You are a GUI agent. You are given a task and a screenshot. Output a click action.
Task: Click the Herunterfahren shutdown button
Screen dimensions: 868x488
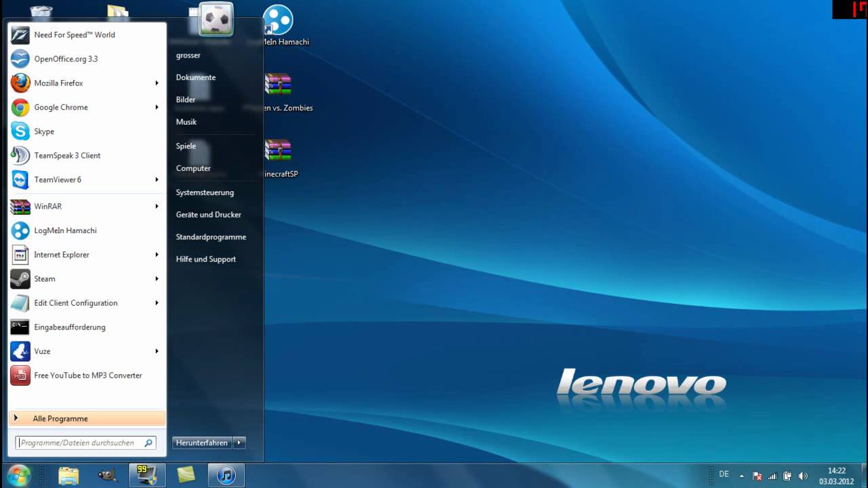pyautogui.click(x=202, y=443)
